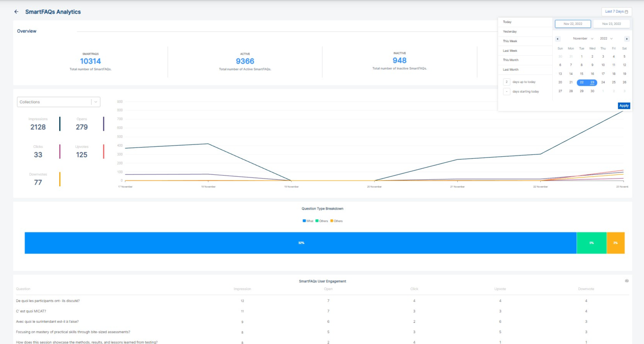Viewport: 644px width, 344px height.
Task: Sort by the Upvote column header
Action: (x=500, y=289)
